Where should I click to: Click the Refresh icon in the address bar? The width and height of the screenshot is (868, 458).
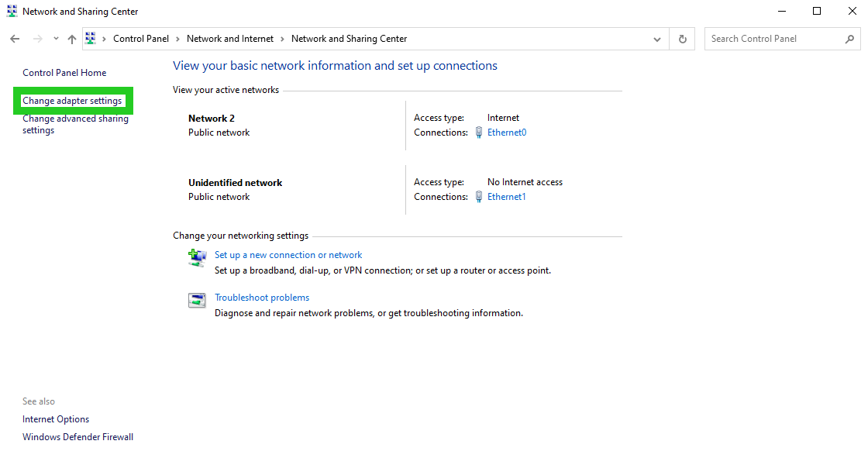[x=682, y=38]
